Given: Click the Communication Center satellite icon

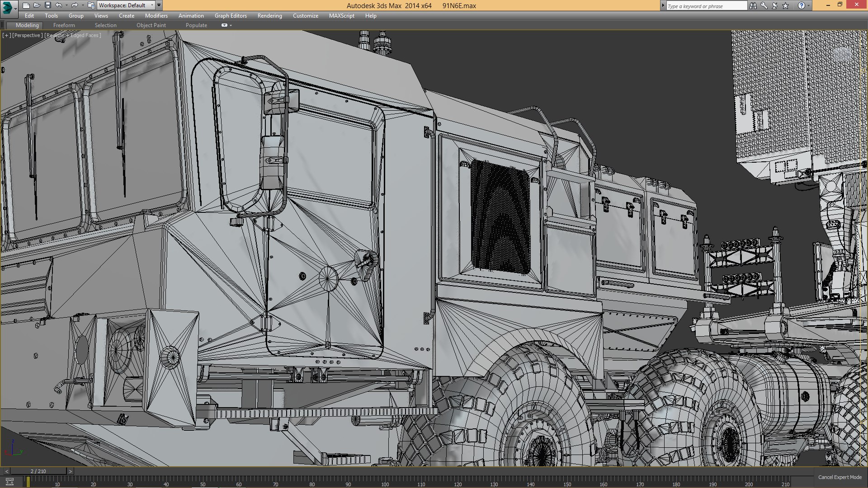Looking at the screenshot, I should click(775, 5).
